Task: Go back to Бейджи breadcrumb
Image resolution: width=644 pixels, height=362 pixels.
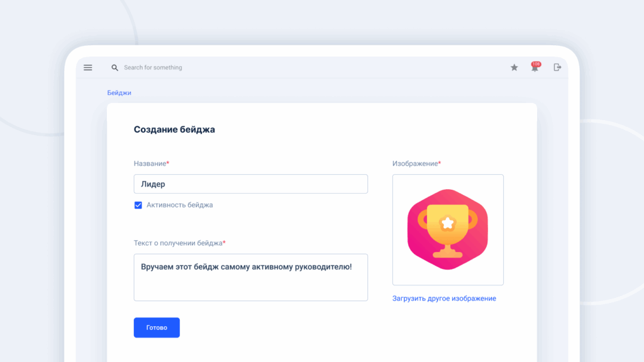Action: coord(119,93)
